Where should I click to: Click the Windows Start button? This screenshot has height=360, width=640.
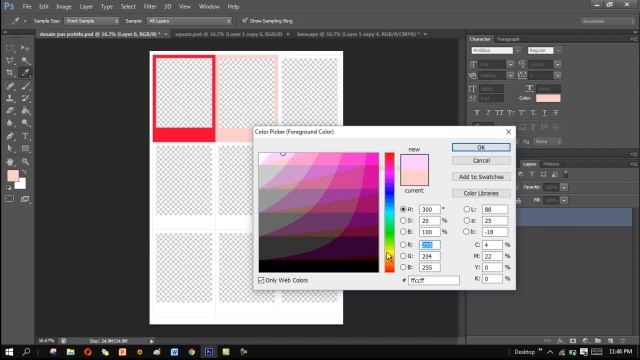click(9, 352)
